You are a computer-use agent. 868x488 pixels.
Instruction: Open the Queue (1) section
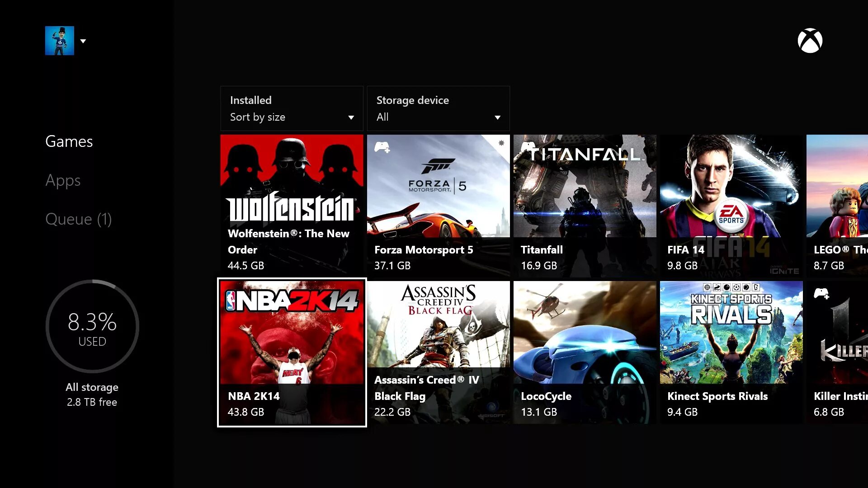pyautogui.click(x=78, y=219)
